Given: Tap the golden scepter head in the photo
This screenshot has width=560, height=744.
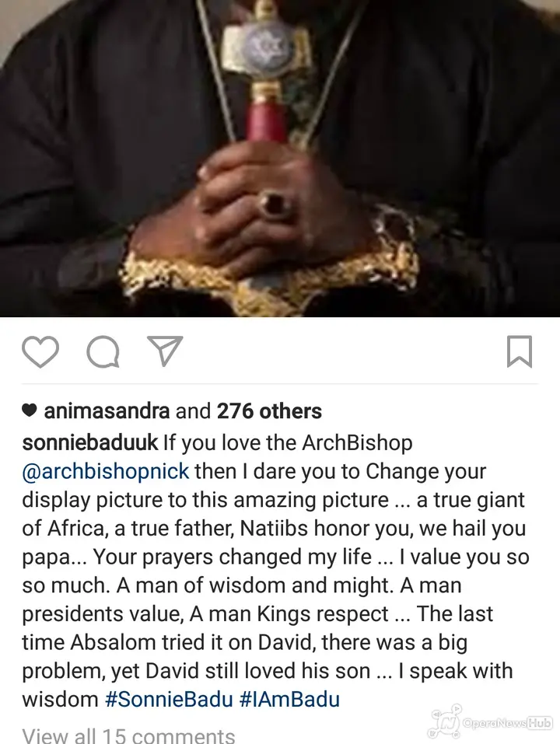Looking at the screenshot, I should click(268, 47).
